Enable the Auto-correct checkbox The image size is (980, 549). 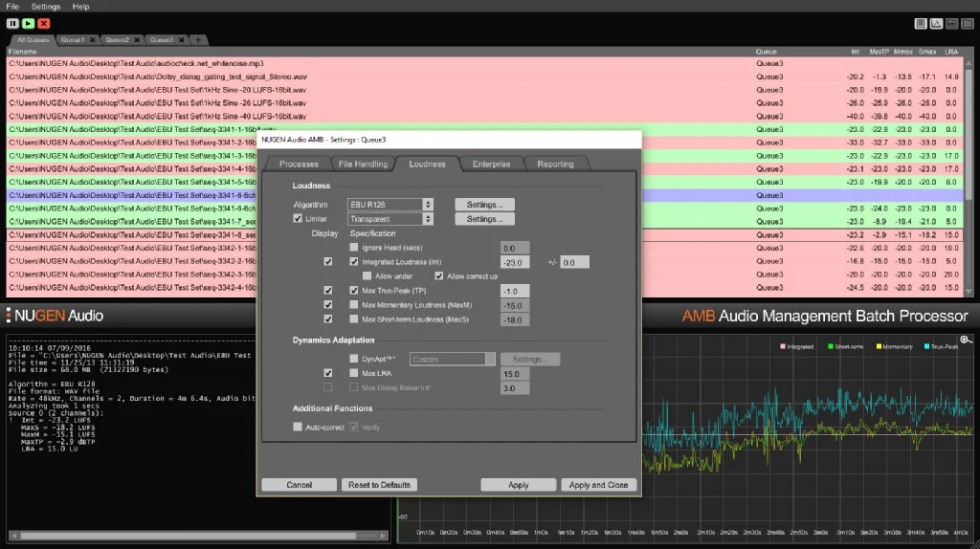click(x=298, y=428)
